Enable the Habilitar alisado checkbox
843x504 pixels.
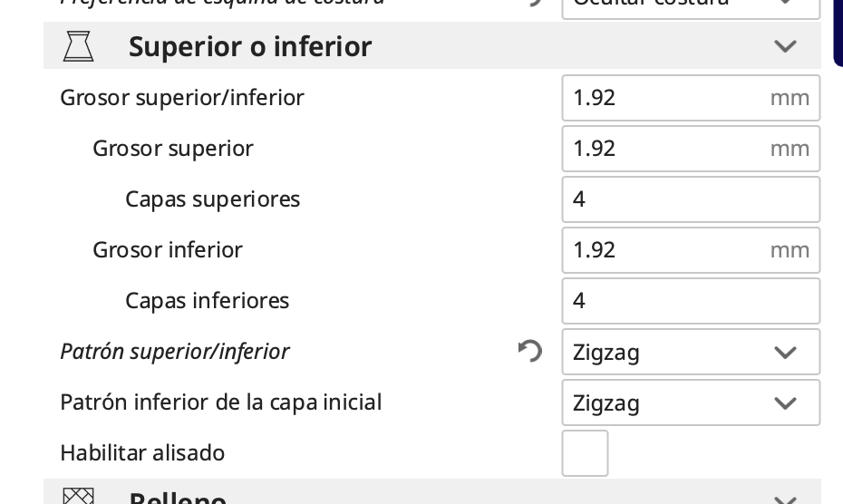[x=585, y=452]
